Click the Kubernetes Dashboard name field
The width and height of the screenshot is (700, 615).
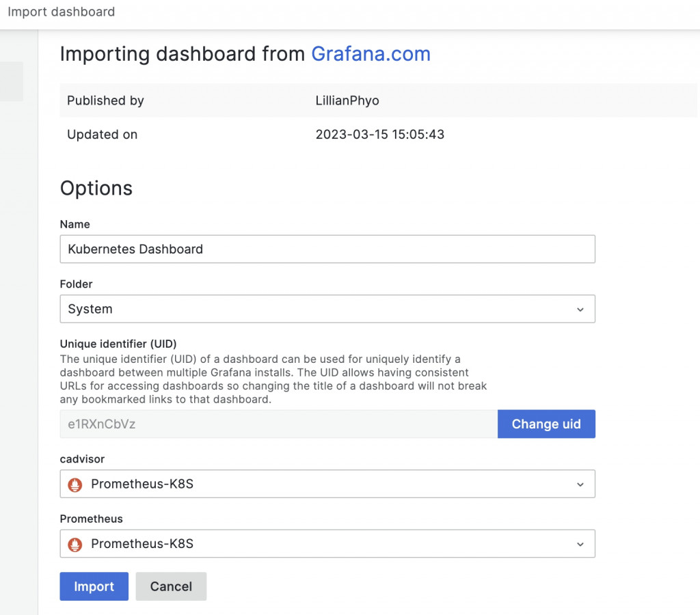pos(327,249)
